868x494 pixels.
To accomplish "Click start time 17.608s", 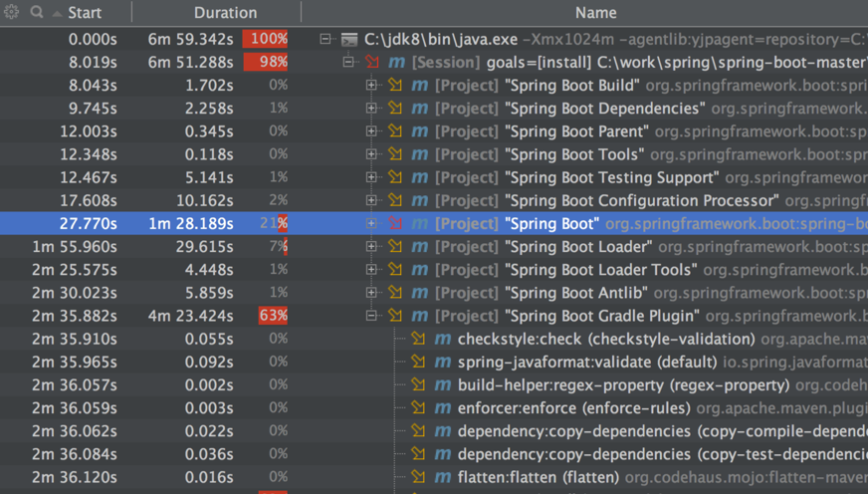I will pos(88,200).
